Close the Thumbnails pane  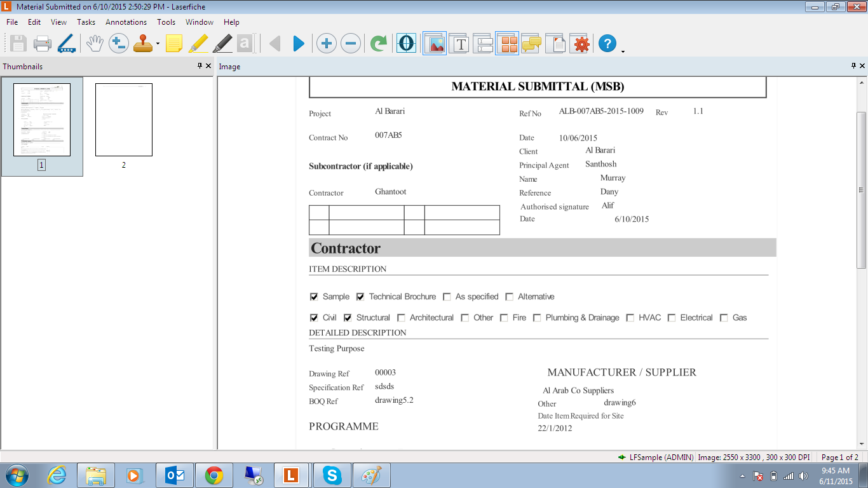tap(208, 66)
